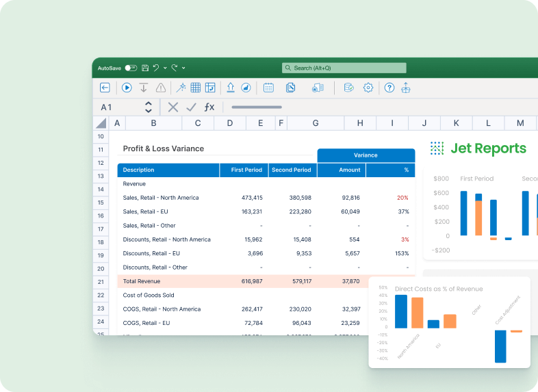Open the Quick Access customize dropdown

183,68
